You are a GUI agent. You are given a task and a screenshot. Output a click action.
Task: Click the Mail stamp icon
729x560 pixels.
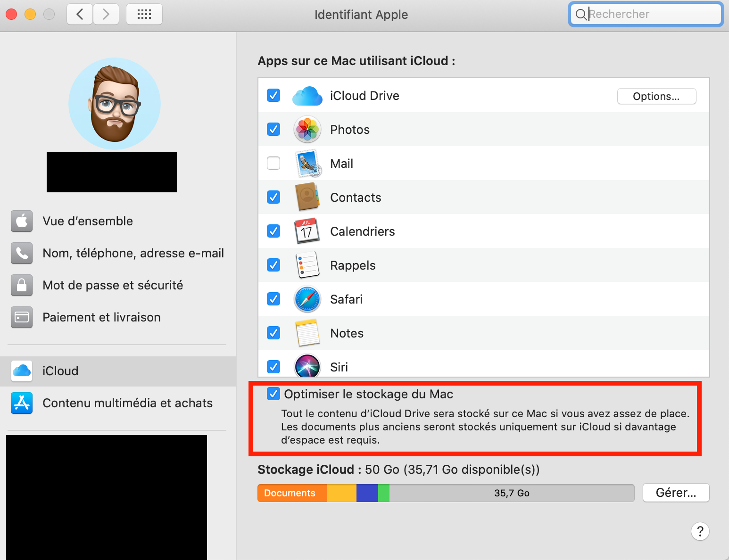[x=307, y=164]
